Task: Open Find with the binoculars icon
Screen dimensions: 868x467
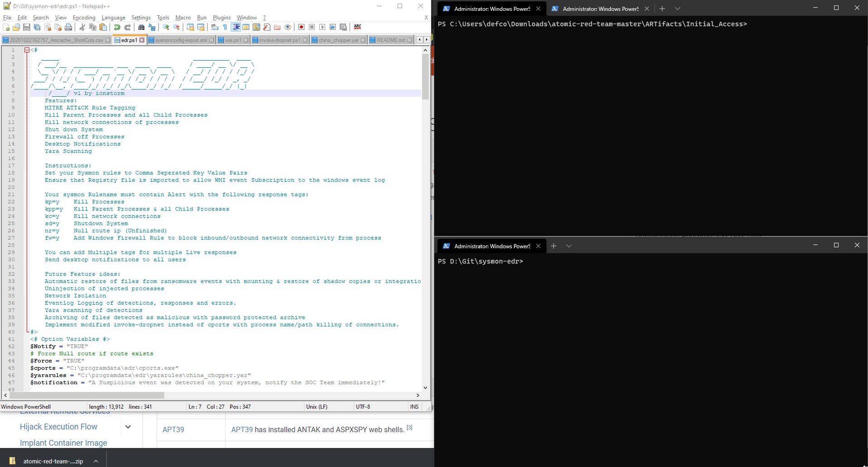Action: [141, 27]
